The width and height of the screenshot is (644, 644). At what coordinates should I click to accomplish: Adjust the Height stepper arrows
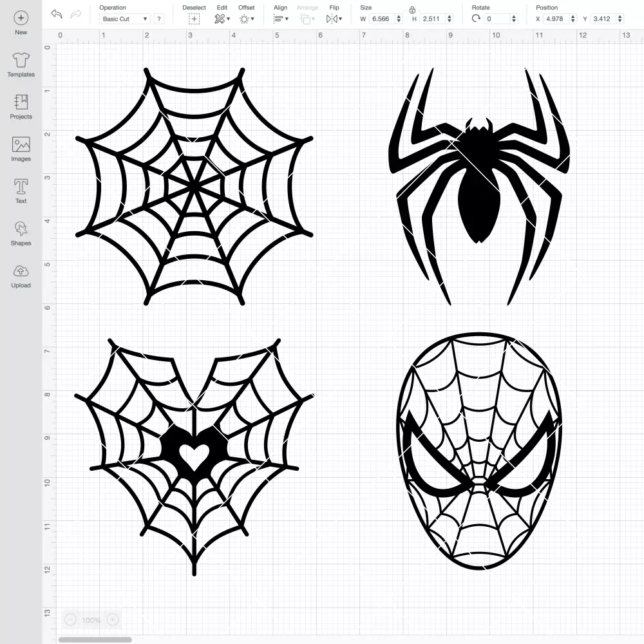[x=450, y=19]
